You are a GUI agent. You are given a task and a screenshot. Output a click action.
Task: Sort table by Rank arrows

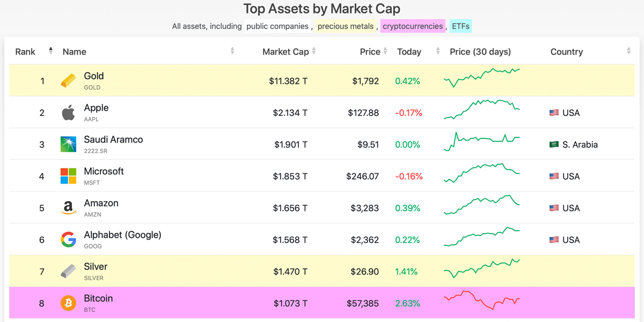[x=50, y=51]
